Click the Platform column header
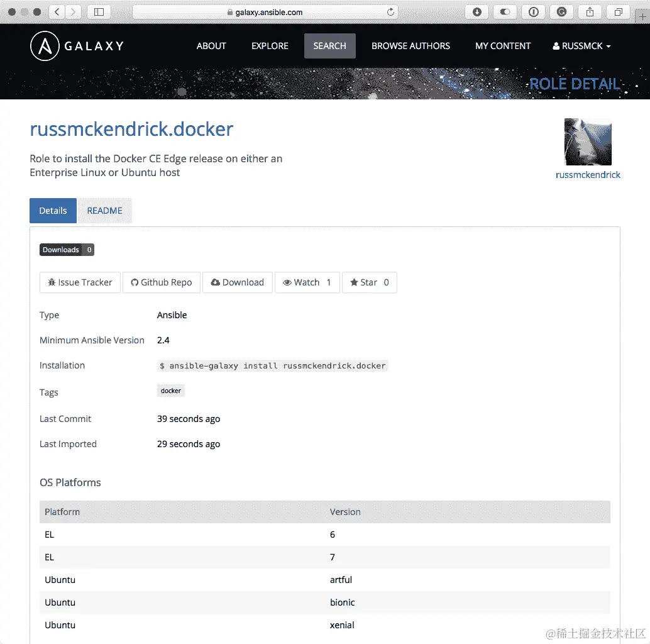 point(62,512)
